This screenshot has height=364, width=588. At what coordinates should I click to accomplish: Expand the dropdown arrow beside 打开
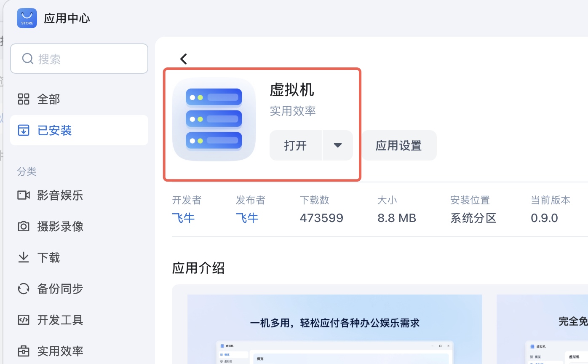(337, 145)
